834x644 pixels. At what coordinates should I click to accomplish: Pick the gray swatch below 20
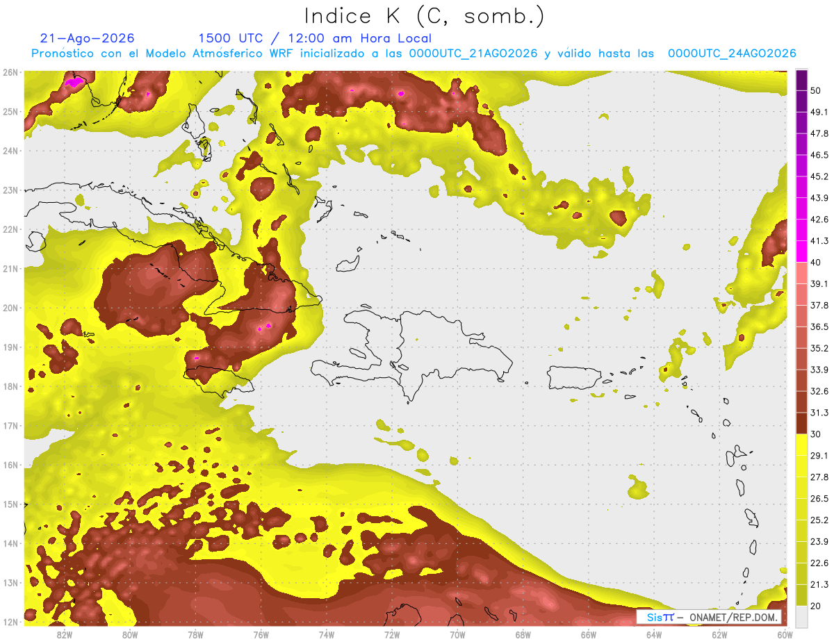801,617
